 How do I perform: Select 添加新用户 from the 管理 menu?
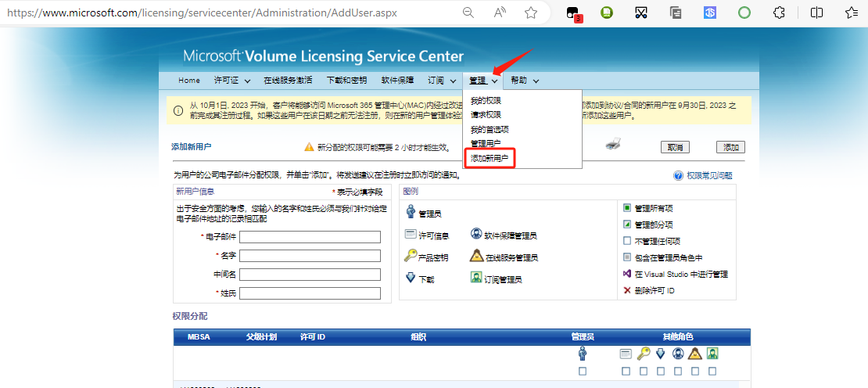point(490,159)
